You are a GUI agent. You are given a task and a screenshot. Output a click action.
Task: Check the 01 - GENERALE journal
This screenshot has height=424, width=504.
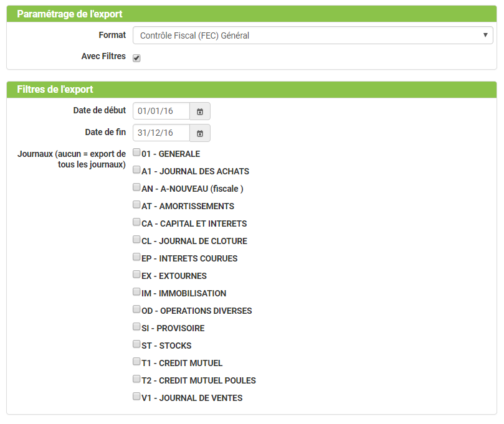coord(136,152)
